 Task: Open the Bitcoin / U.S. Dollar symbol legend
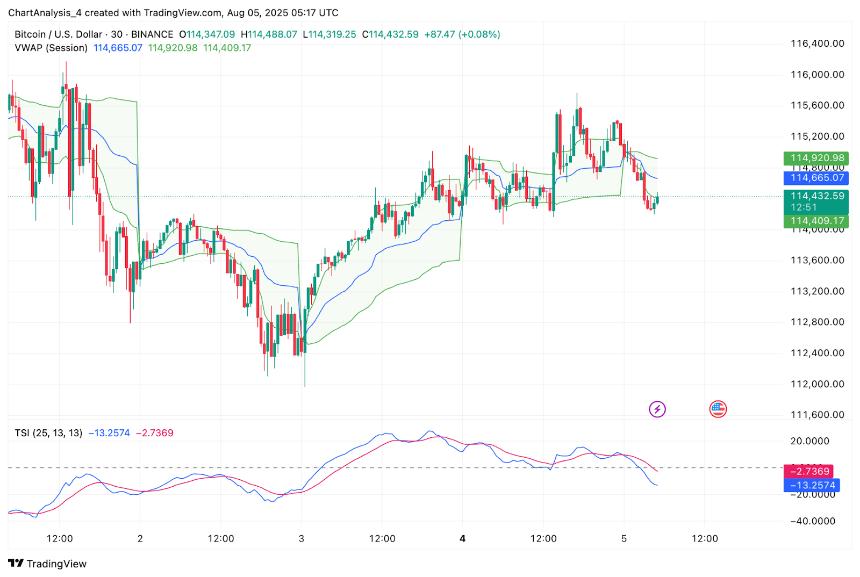point(55,33)
